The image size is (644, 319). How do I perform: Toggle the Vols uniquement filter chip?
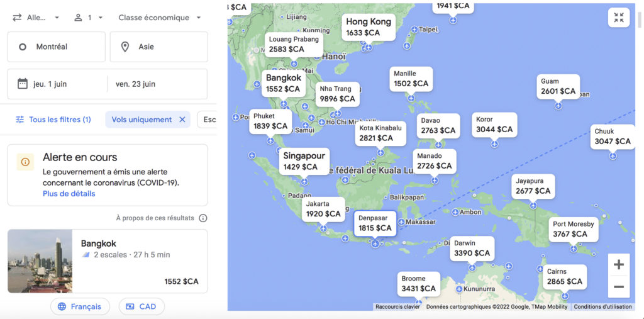pyautogui.click(x=141, y=120)
